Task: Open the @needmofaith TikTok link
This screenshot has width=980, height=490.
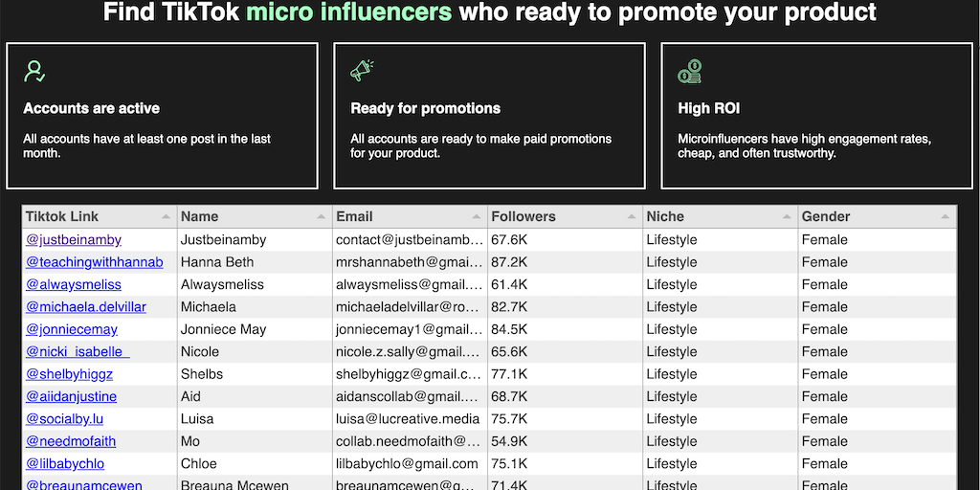Action: [71, 441]
